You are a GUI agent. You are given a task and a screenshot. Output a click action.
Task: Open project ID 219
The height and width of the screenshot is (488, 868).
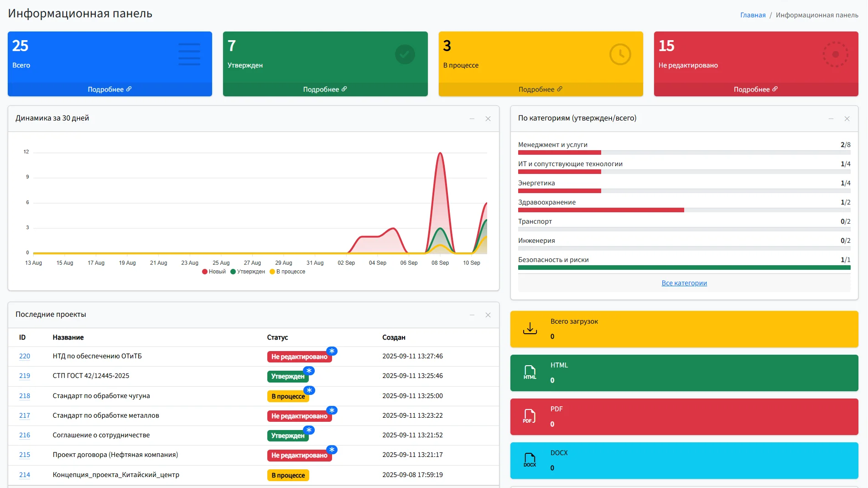25,376
